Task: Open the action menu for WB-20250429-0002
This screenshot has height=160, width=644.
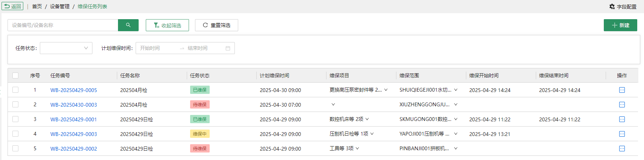Action: 622,149
